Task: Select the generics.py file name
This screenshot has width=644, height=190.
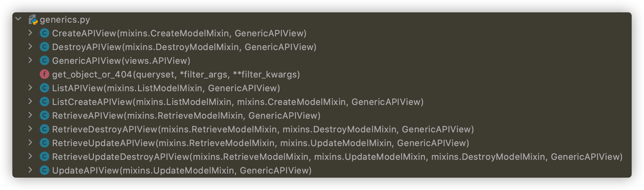Action: [x=65, y=20]
